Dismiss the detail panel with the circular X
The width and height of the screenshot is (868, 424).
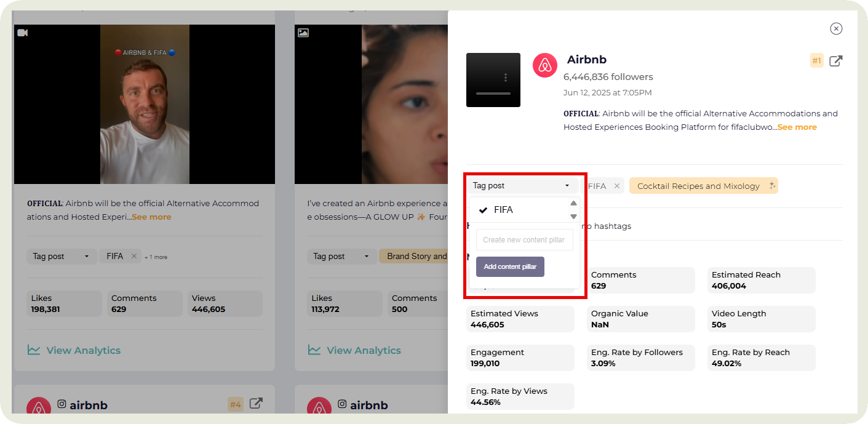[836, 28]
